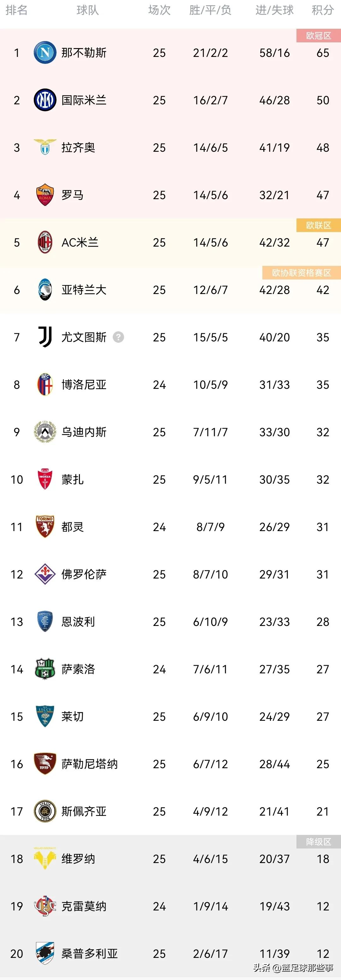Image resolution: width=341 pixels, height=980 pixels.
Task: Click the Sampdoria club badge
Action: tap(45, 953)
